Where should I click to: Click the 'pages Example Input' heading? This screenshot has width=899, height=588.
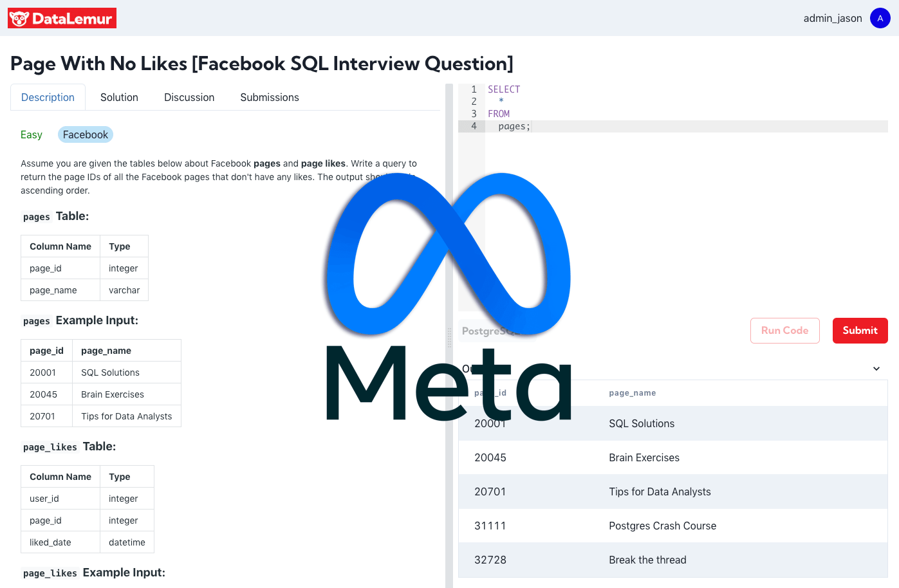pos(80,320)
